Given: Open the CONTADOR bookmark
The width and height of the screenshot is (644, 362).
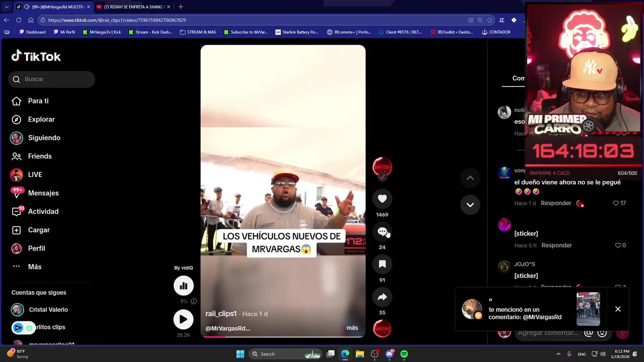Looking at the screenshot, I should click(x=496, y=32).
